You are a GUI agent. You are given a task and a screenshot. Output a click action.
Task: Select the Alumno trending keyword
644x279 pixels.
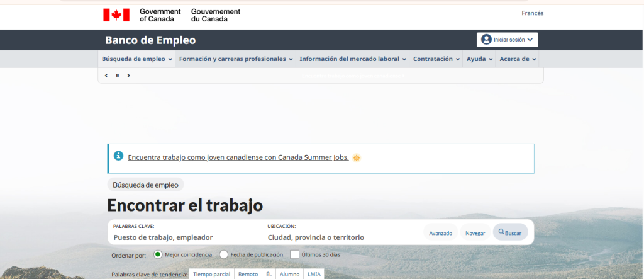(289, 274)
